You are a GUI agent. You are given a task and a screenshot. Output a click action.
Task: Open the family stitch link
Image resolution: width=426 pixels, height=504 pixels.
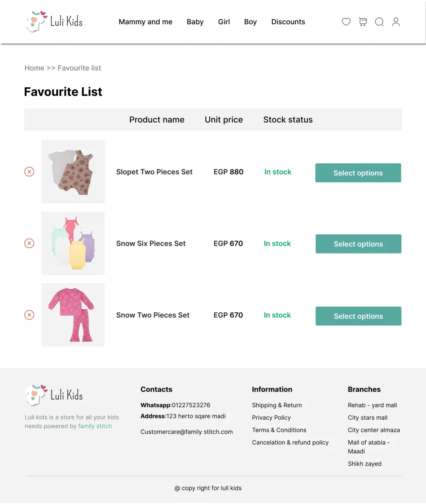(x=95, y=426)
